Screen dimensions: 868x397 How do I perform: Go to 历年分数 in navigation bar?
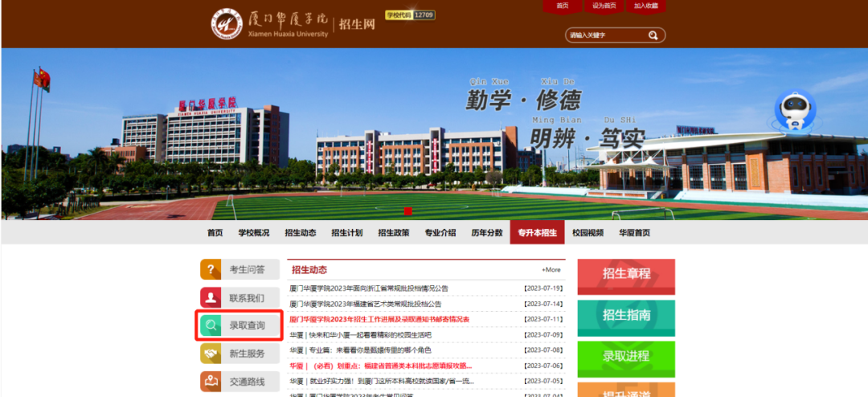coord(486,233)
